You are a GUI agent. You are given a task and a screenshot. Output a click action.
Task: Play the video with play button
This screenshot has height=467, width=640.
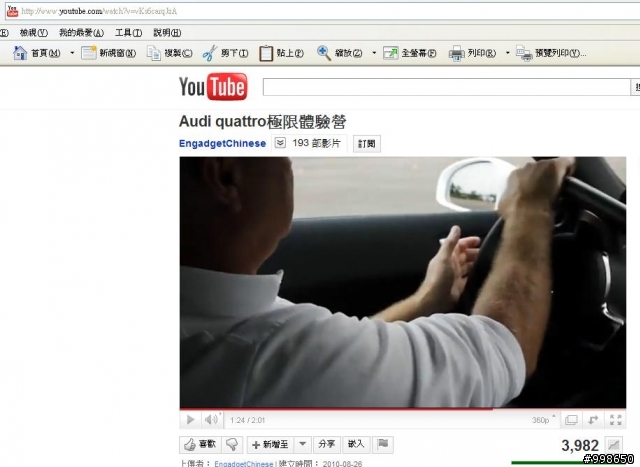pyautogui.click(x=190, y=420)
